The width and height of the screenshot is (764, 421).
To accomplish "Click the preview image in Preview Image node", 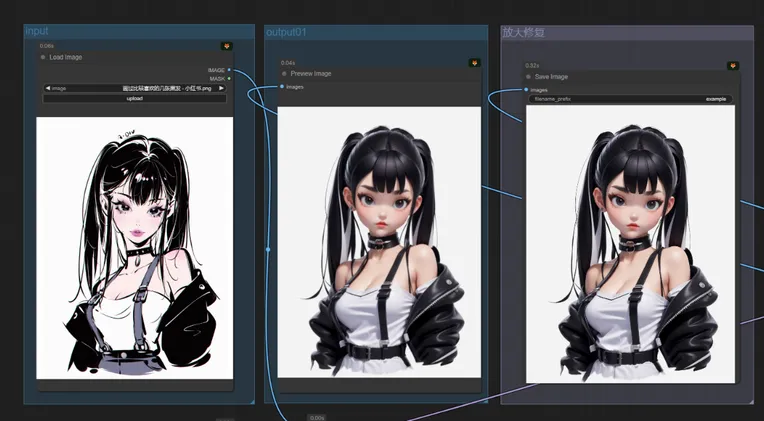I will point(379,242).
